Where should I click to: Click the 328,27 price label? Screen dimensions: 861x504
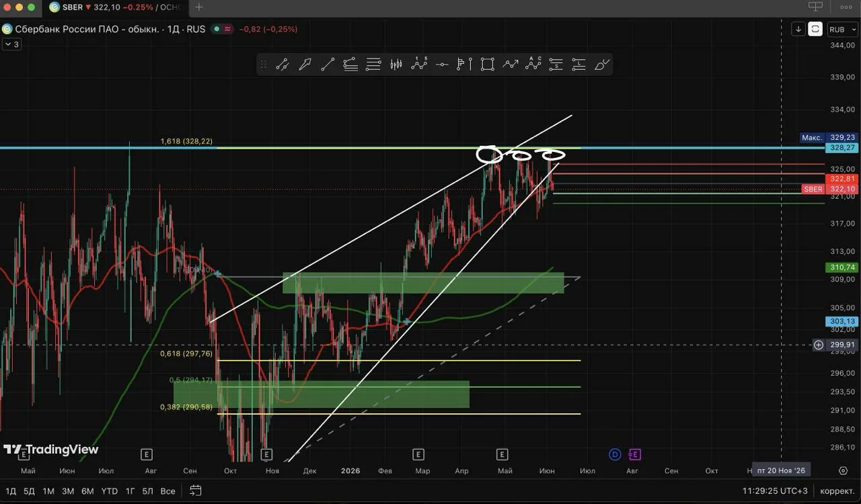pos(843,147)
